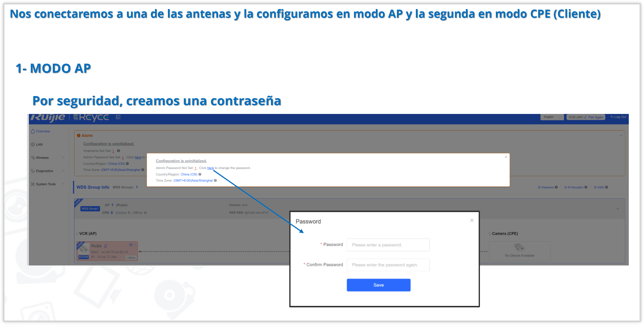Focus the Confirm Password input field
Image resolution: width=644 pixels, height=325 pixels.
coord(388,265)
